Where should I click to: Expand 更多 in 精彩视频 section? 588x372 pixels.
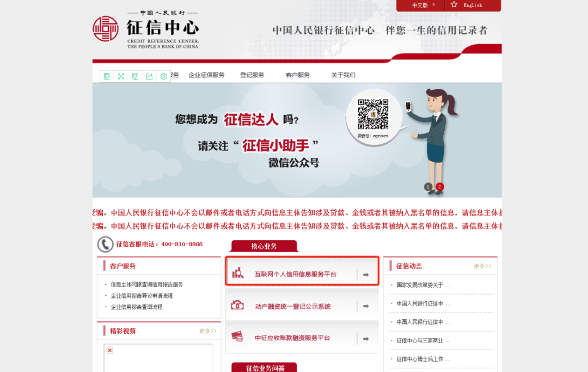tap(208, 331)
